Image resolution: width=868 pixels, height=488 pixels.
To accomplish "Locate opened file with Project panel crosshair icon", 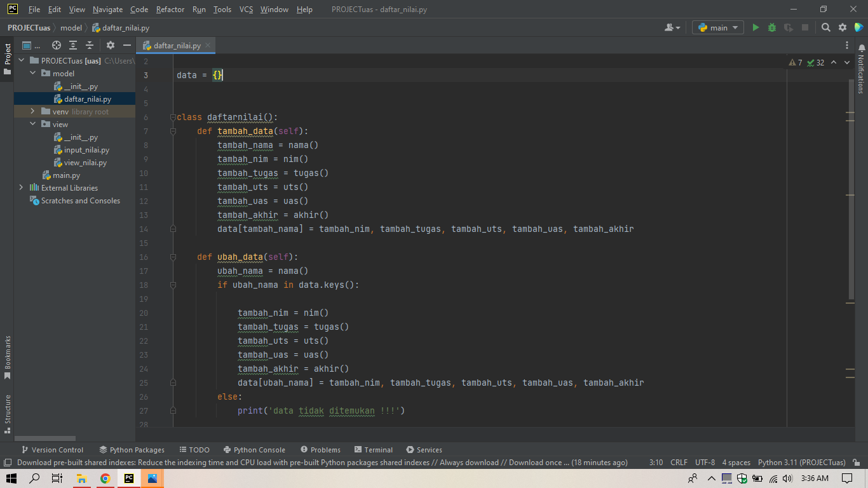I will (56, 45).
